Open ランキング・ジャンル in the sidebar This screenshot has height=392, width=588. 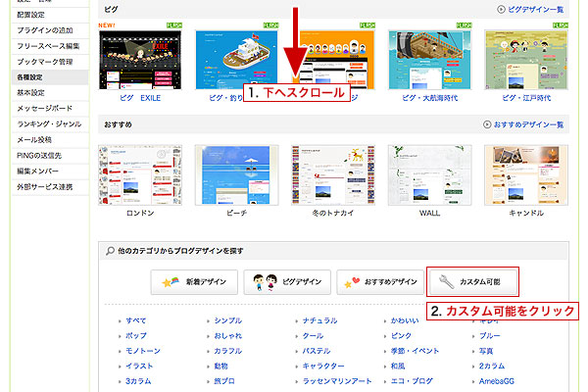[49, 124]
